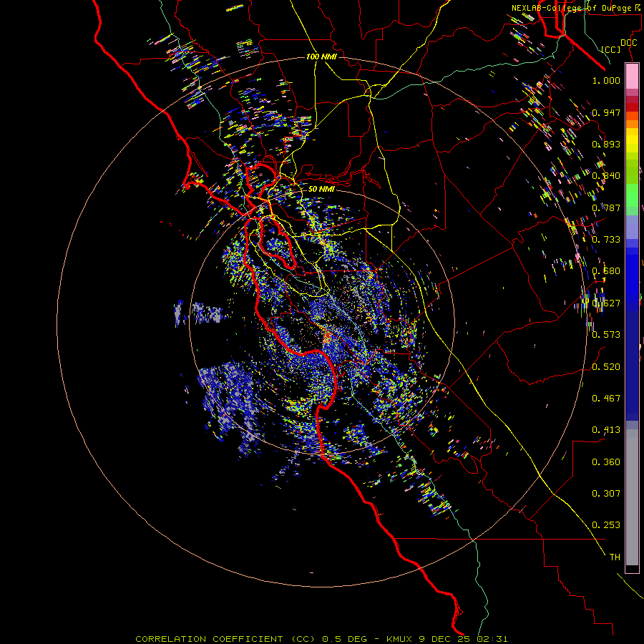Click the 50 NMI range ring label
Screen dimensions: 644x644
pos(321,189)
